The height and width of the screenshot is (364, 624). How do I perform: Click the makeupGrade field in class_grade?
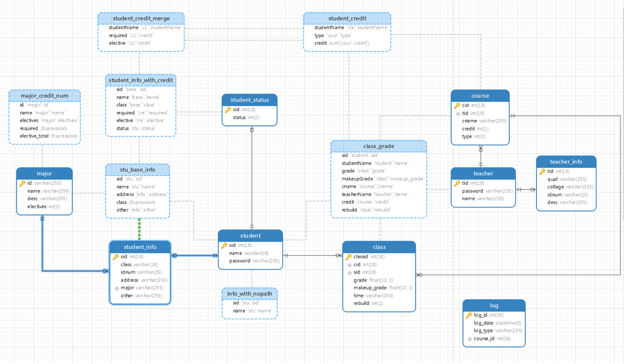click(383, 179)
